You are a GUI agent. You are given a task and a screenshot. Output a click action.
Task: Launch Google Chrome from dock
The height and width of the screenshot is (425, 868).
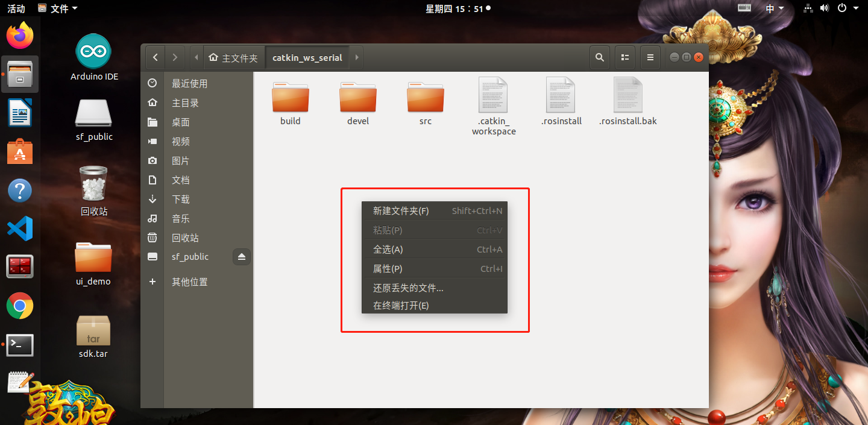[20, 306]
